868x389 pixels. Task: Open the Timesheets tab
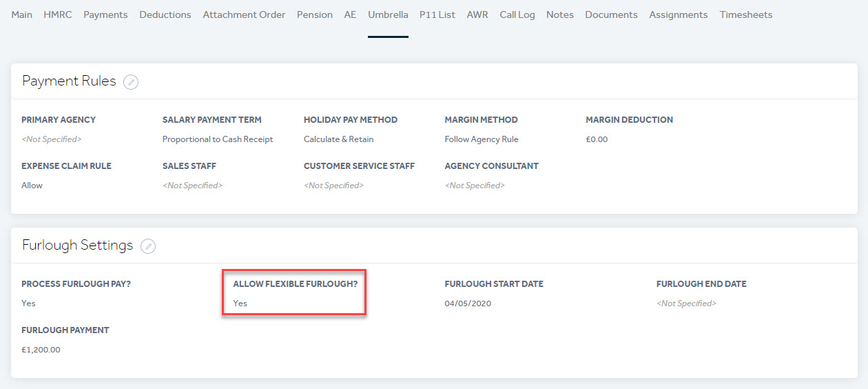pos(746,14)
